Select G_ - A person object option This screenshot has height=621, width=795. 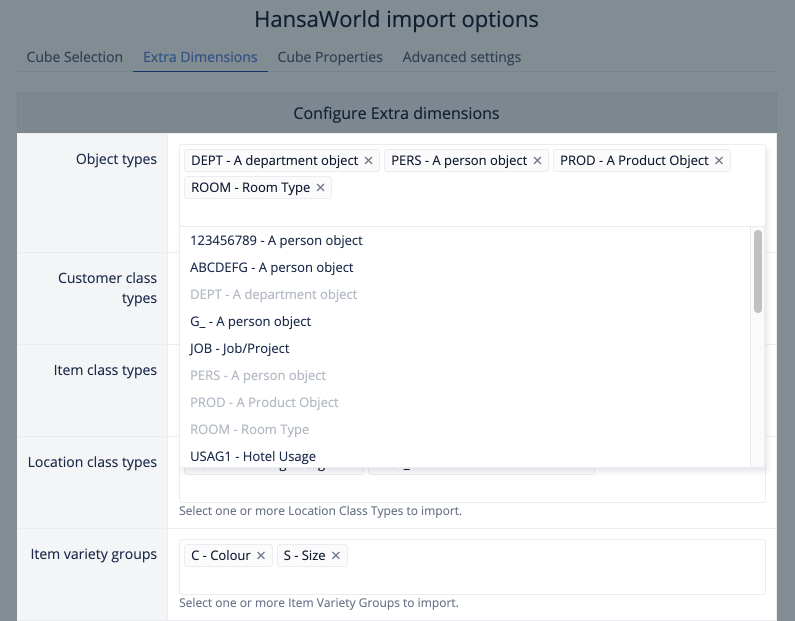(x=250, y=321)
